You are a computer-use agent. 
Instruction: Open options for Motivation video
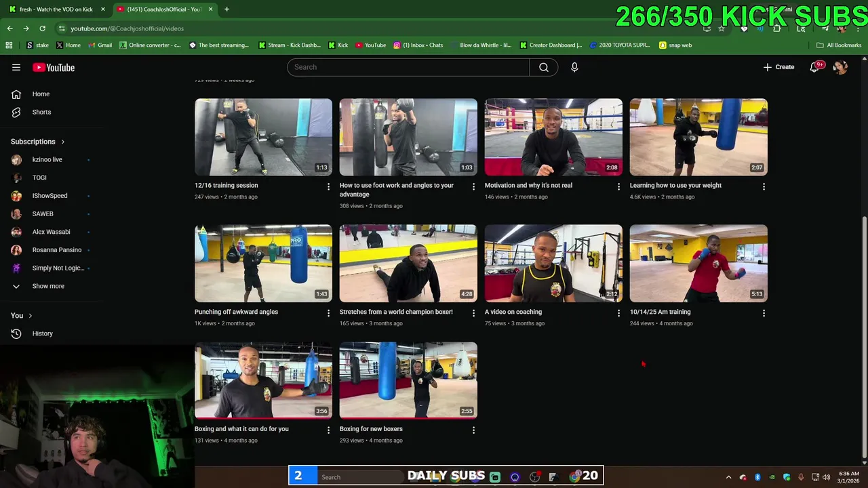click(618, 186)
